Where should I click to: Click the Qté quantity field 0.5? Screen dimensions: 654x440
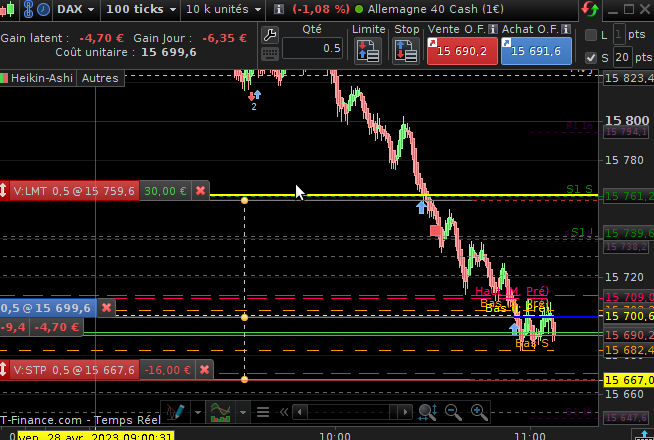pos(312,48)
